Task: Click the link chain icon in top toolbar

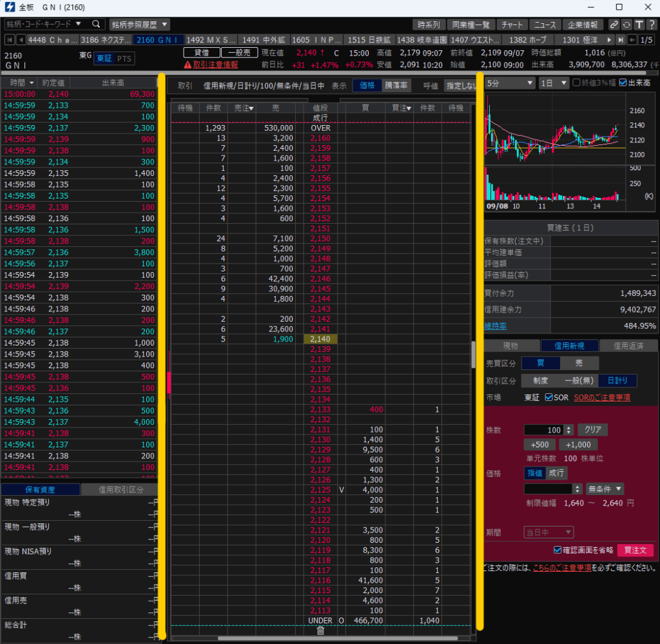Action: click(x=614, y=24)
